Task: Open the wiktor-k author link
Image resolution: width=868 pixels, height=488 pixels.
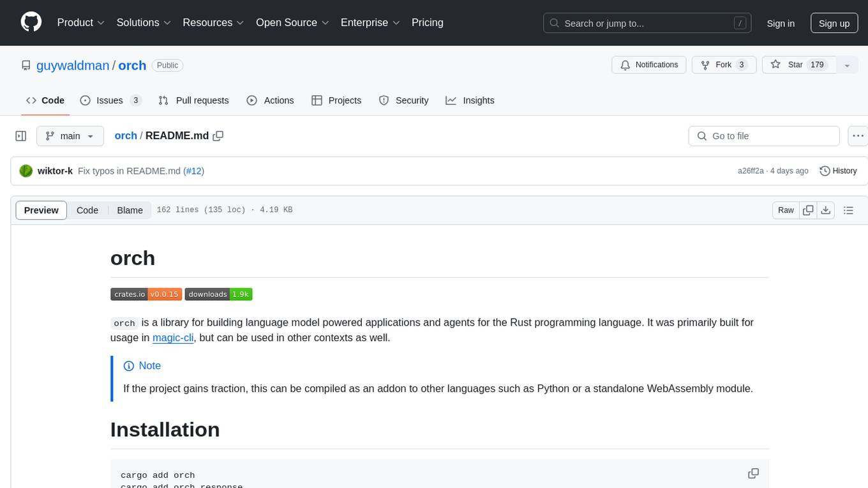Action: (55, 171)
